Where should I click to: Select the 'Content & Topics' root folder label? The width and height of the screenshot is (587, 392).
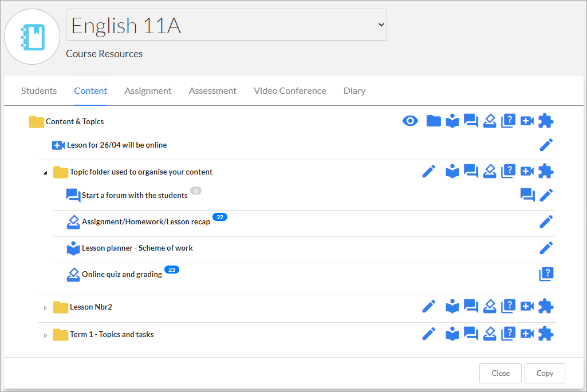click(75, 121)
